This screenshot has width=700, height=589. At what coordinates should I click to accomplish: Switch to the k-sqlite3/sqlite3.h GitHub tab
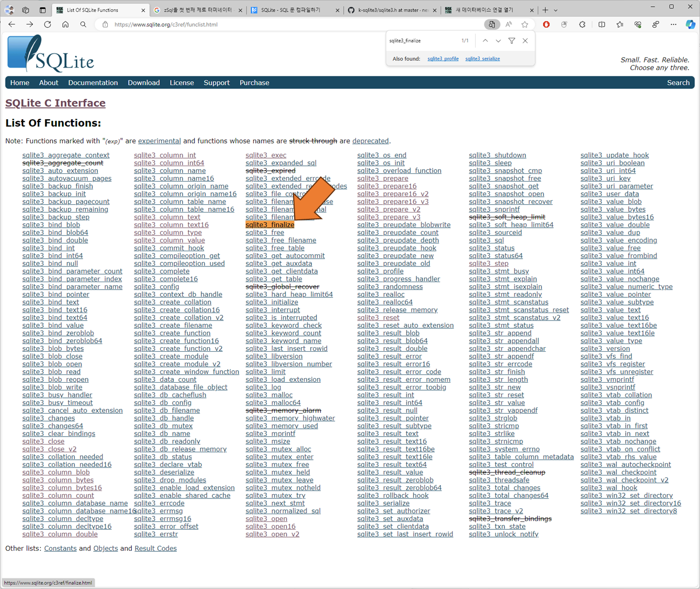click(392, 10)
